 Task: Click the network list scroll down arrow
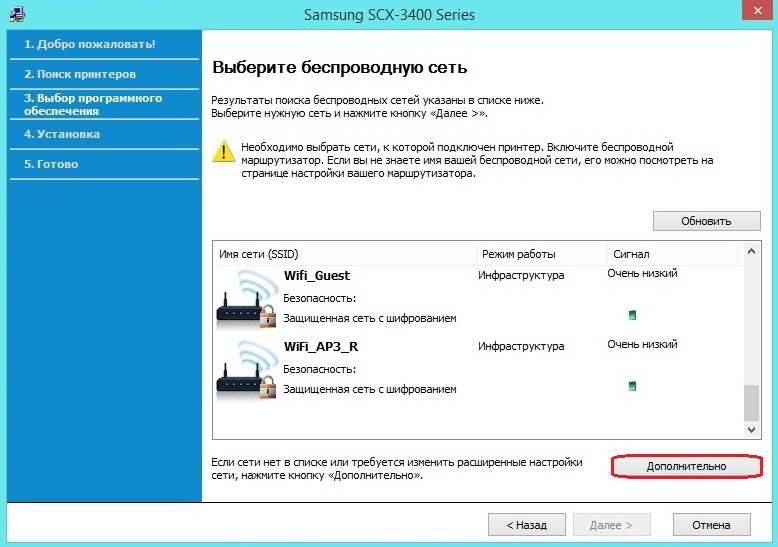pyautogui.click(x=751, y=430)
